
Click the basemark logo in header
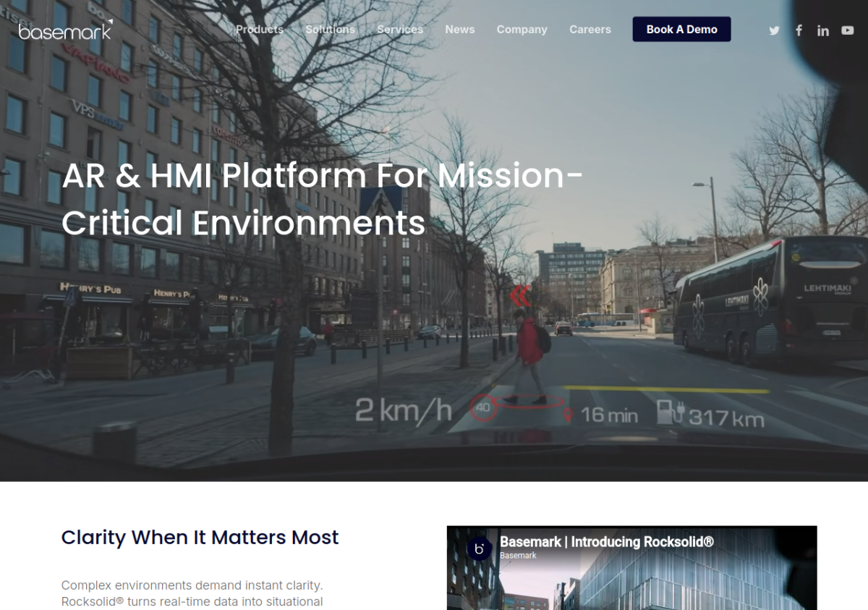(66, 30)
